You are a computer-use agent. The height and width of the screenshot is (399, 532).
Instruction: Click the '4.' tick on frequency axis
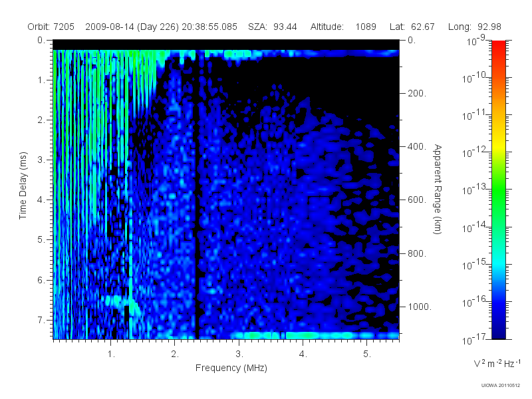[303, 354]
